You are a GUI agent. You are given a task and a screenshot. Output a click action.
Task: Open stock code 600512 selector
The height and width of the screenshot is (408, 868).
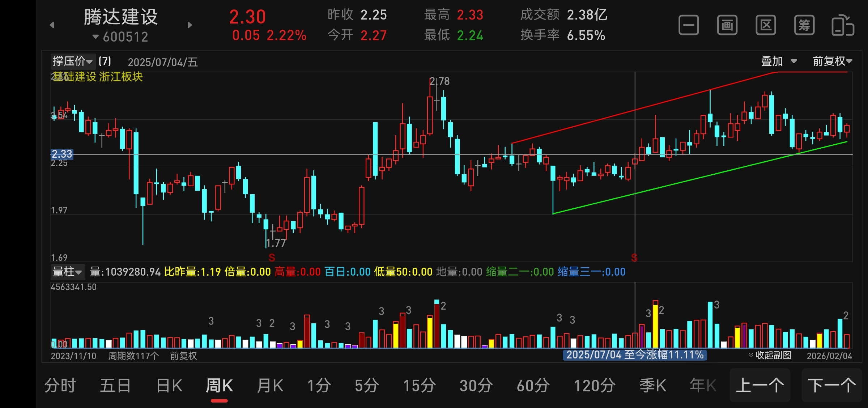tap(120, 37)
